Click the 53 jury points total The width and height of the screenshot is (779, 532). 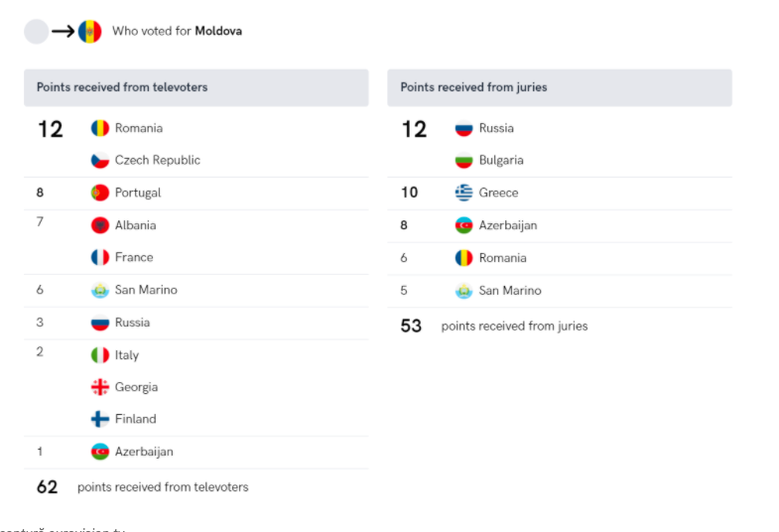click(x=411, y=326)
